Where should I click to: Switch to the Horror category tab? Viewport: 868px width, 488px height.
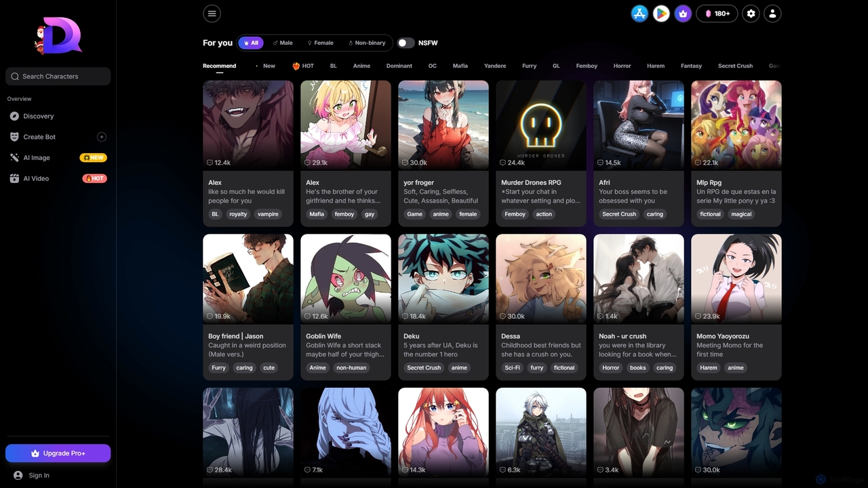(x=622, y=66)
